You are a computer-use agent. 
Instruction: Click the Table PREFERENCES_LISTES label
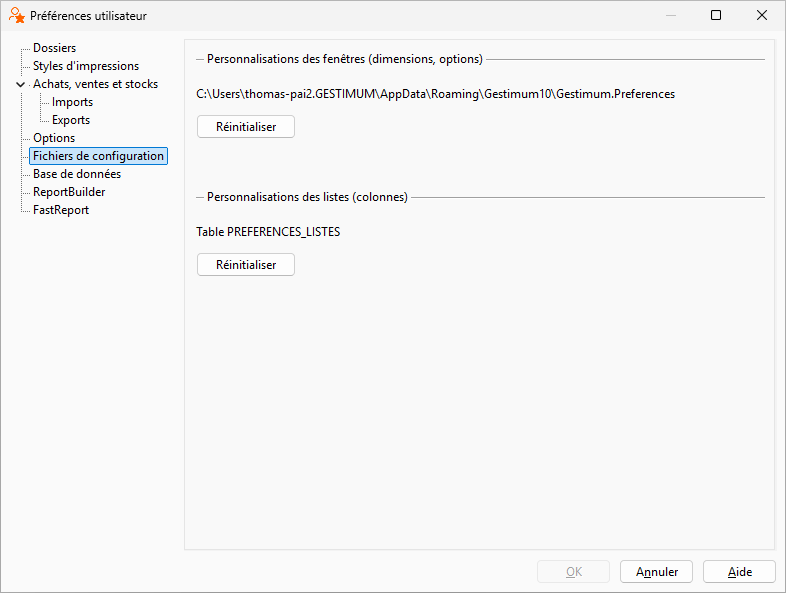click(268, 232)
